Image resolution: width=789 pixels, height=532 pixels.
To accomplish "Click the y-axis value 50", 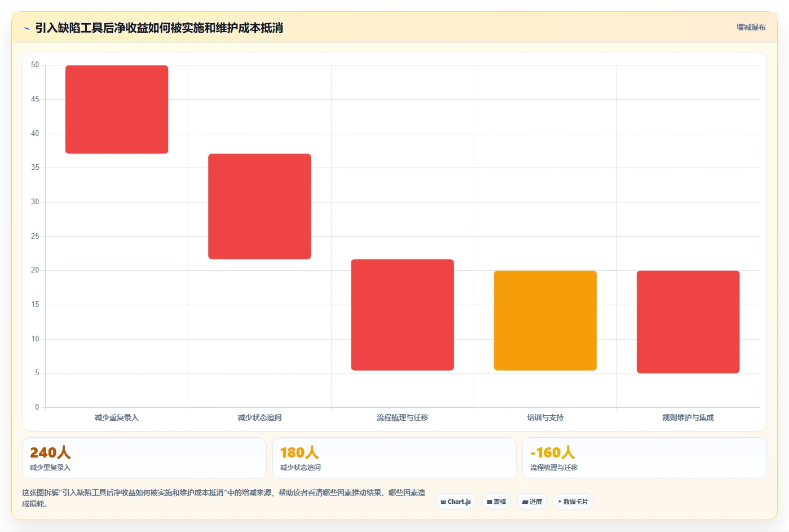I will point(35,65).
